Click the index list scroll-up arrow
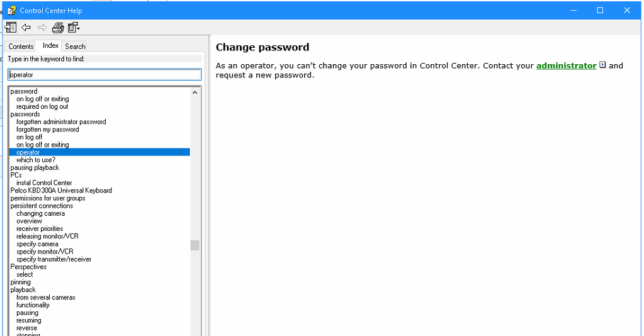644x336 pixels. (195, 92)
